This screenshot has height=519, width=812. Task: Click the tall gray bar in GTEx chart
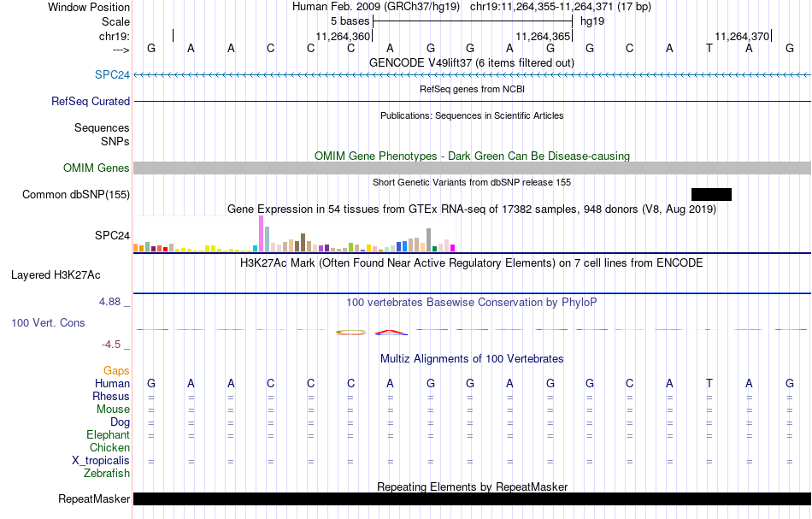click(x=428, y=239)
